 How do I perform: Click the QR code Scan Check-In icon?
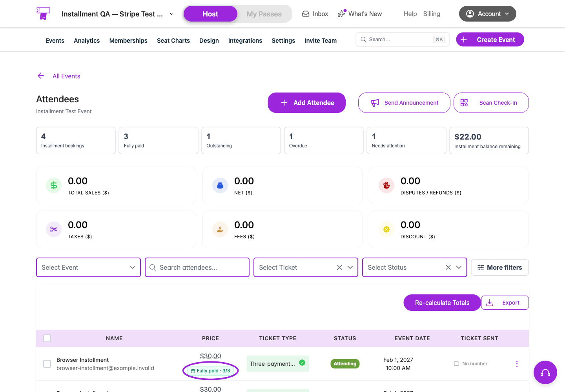[x=464, y=103]
